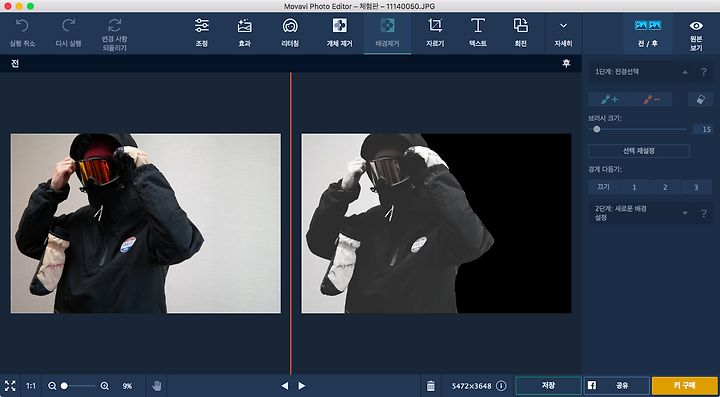Click the fullscreen fit icon in bottom bar
Image resolution: width=720 pixels, height=397 pixels.
(x=10, y=386)
